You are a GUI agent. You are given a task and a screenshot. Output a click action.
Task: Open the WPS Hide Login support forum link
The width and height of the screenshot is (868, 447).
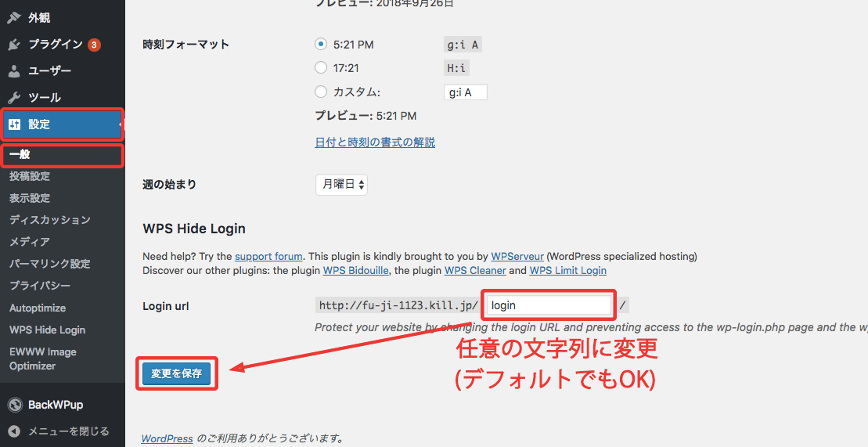268,256
